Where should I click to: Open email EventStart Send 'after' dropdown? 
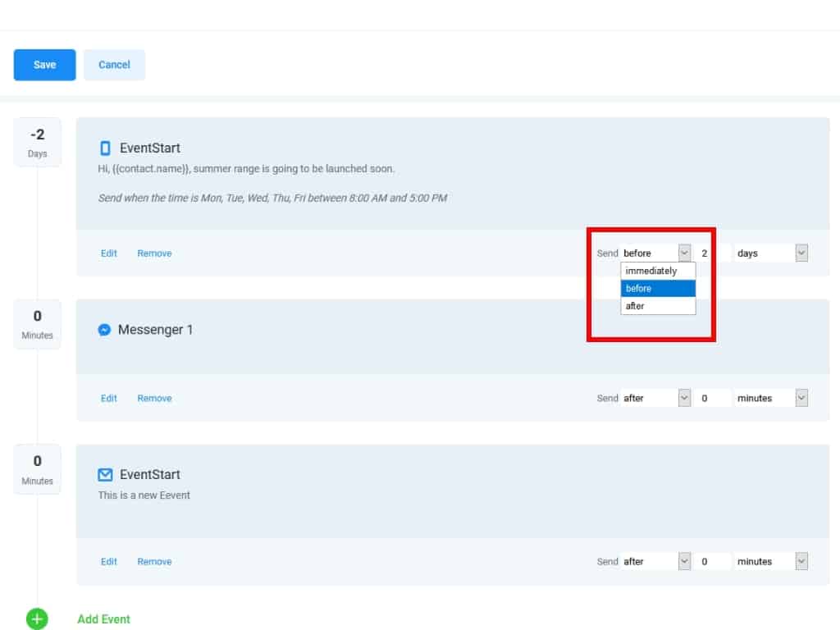click(655, 562)
